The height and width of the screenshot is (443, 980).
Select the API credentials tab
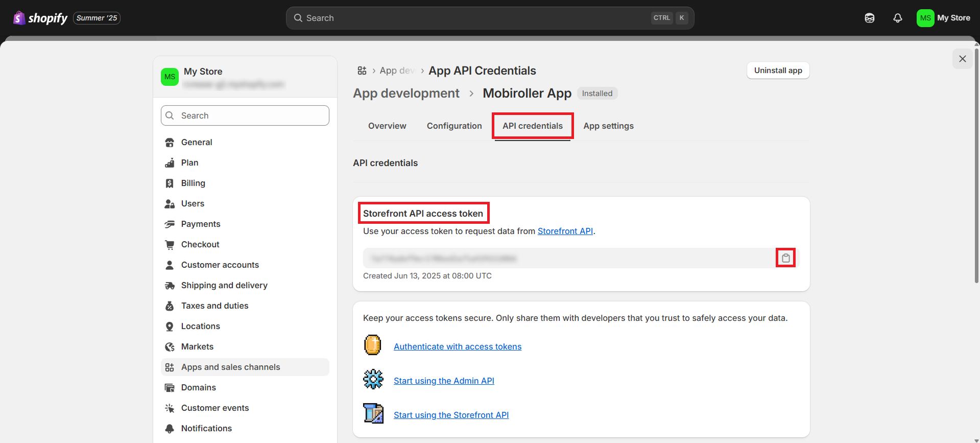coord(533,126)
